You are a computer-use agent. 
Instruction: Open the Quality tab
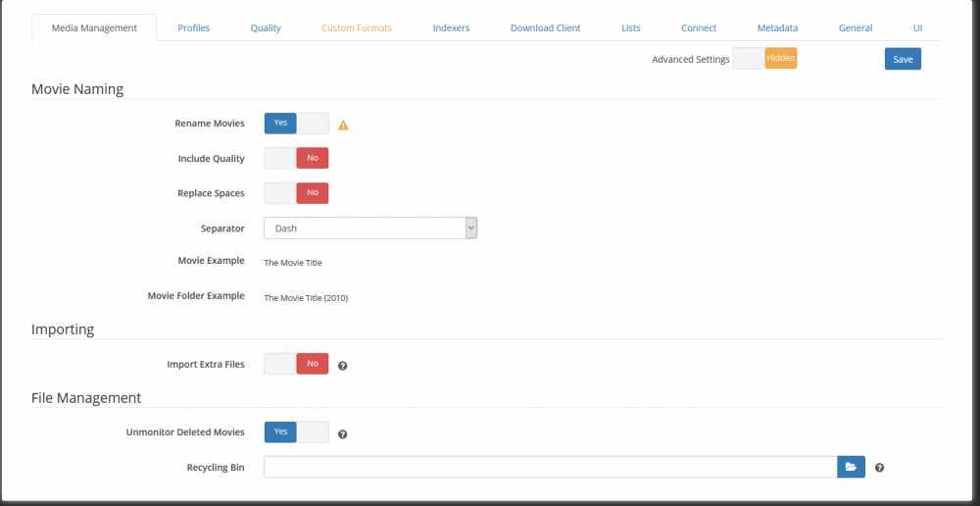click(266, 27)
